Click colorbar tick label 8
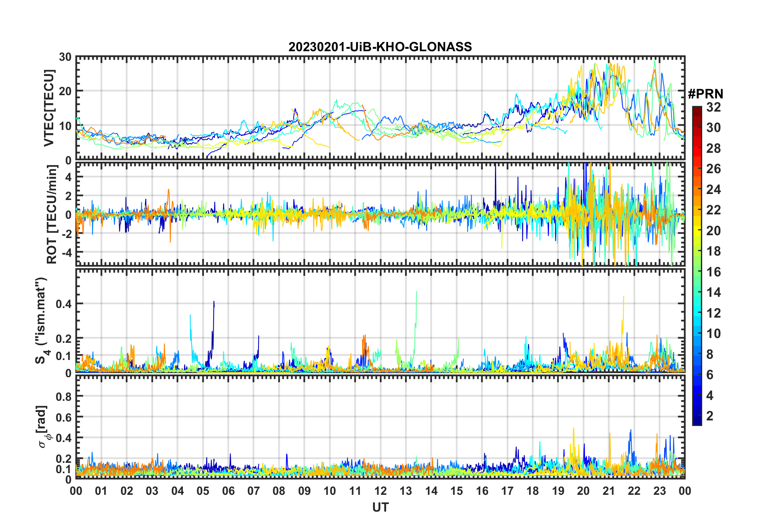 (710, 354)
